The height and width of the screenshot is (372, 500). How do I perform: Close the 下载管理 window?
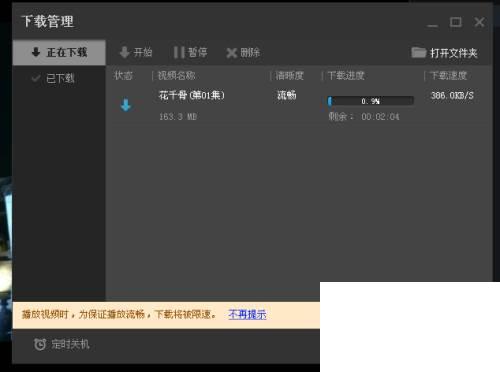tap(479, 22)
